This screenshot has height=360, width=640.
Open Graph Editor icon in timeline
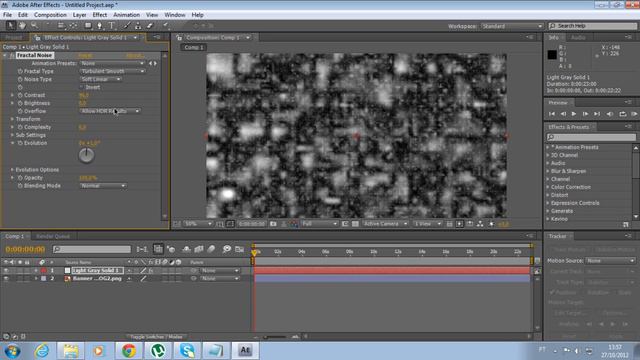pos(240,249)
